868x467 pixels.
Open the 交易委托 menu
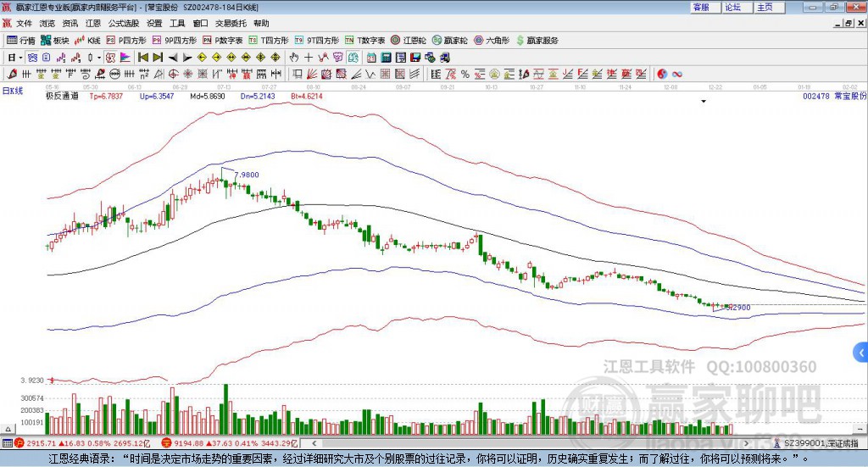point(231,23)
